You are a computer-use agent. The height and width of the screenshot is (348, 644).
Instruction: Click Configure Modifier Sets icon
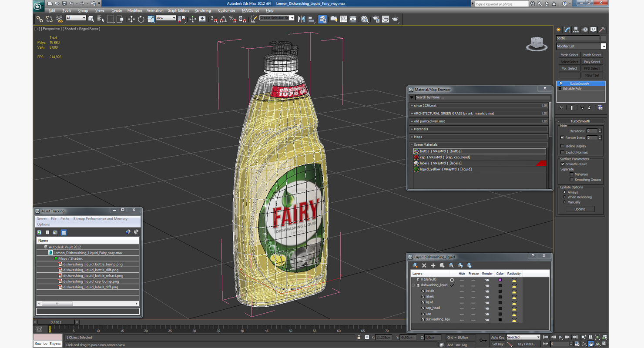tap(600, 107)
